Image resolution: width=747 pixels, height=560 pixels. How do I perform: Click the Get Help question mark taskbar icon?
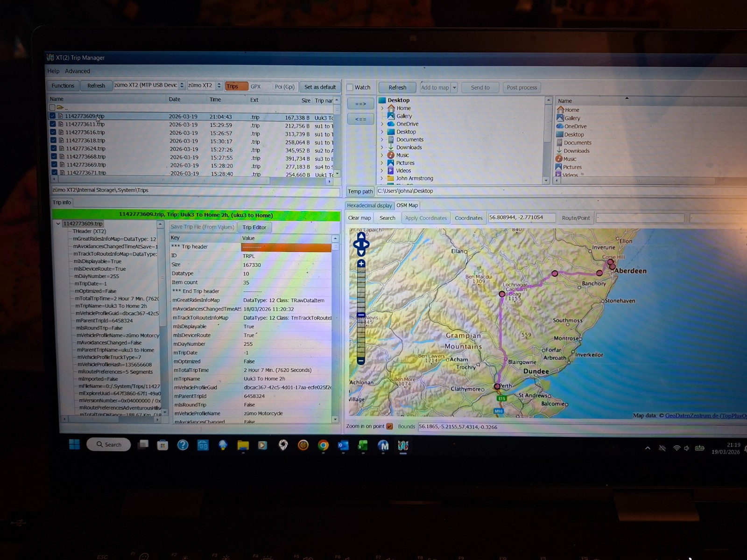(x=183, y=445)
